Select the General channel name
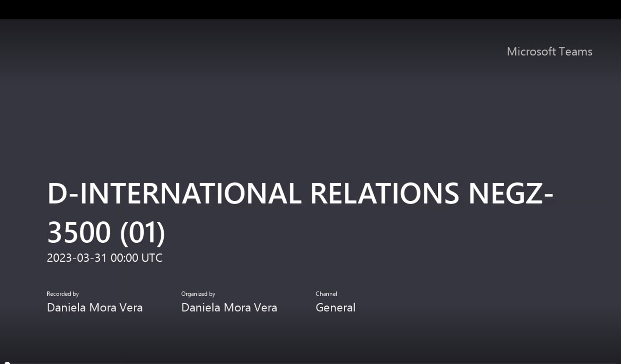 click(335, 307)
